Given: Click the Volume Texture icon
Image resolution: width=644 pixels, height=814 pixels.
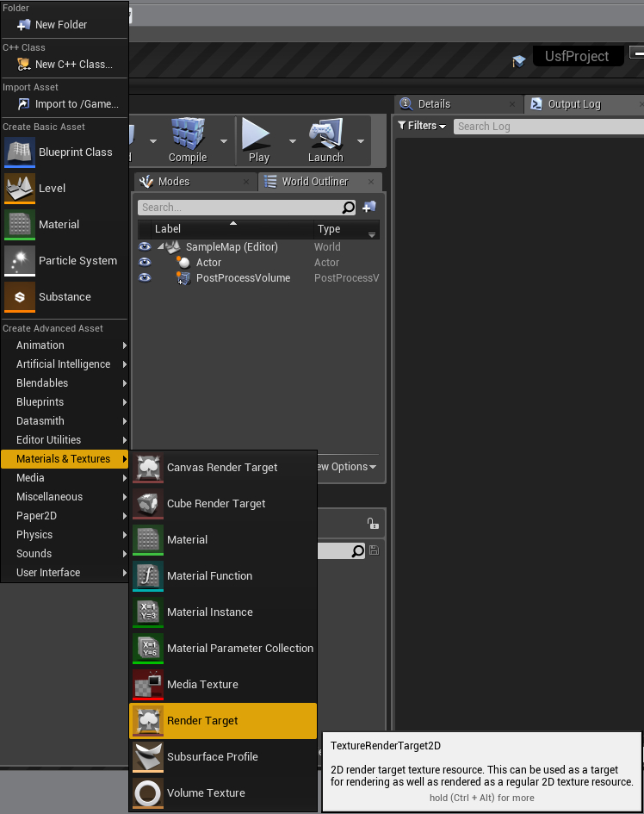Looking at the screenshot, I should click(148, 792).
